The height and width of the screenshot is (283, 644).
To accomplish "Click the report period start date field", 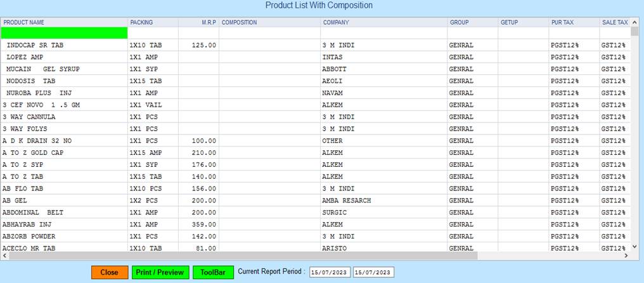I will click(x=330, y=272).
